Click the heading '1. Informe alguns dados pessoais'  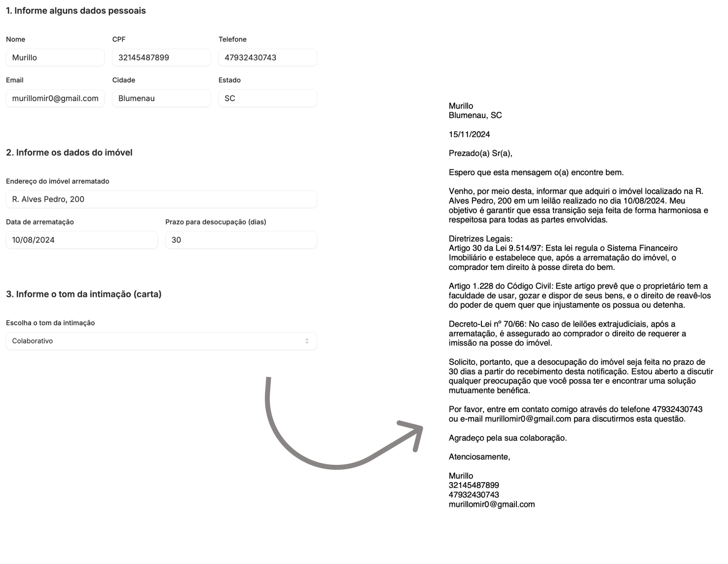[76, 11]
